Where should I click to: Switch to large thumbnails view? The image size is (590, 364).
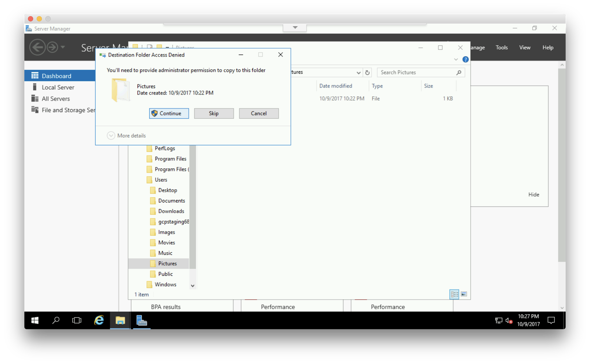point(464,294)
